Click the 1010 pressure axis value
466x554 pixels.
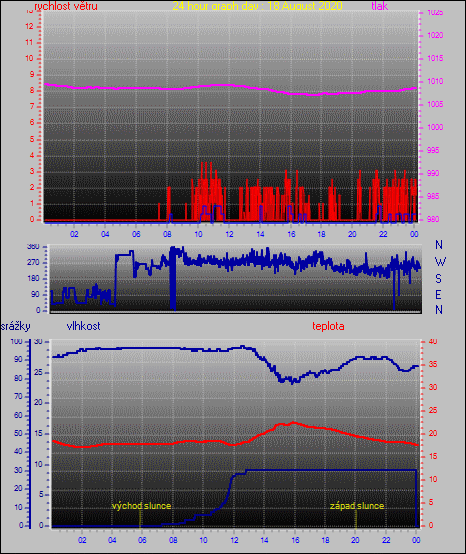coord(435,81)
